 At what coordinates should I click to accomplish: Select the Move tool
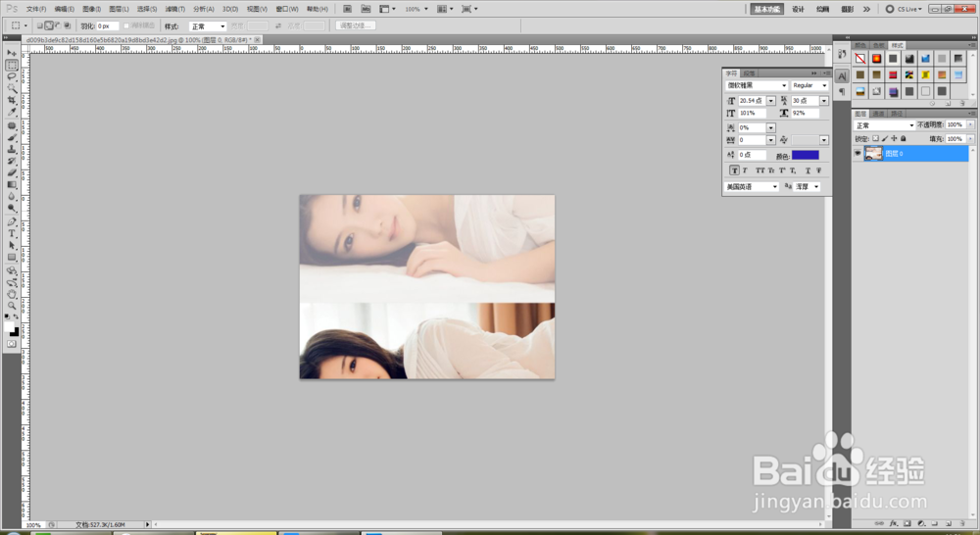tap(12, 53)
